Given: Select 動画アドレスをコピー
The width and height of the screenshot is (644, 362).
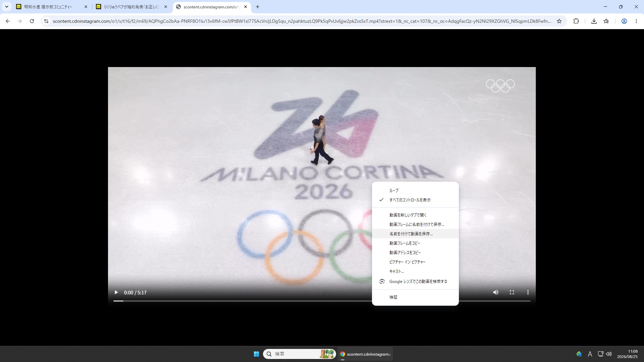Looking at the screenshot, I should pyautogui.click(x=415, y=252).
